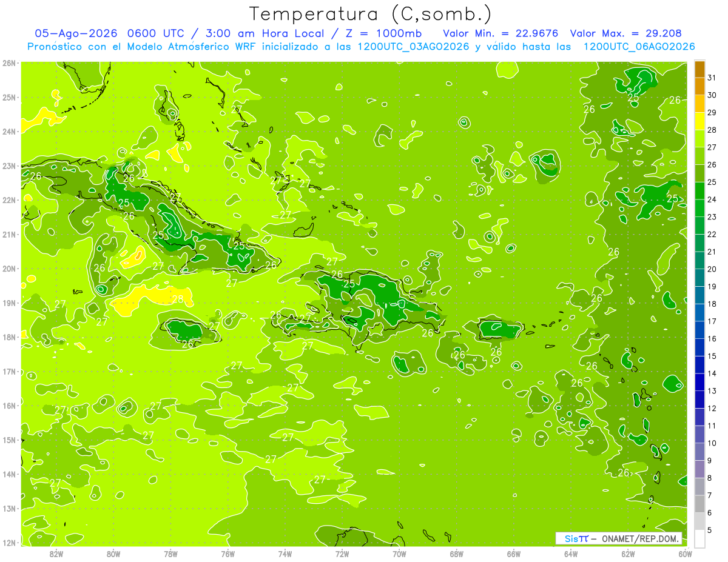728x562 pixels.
Task: Click the latitude label "24N"
Action: 9,132
